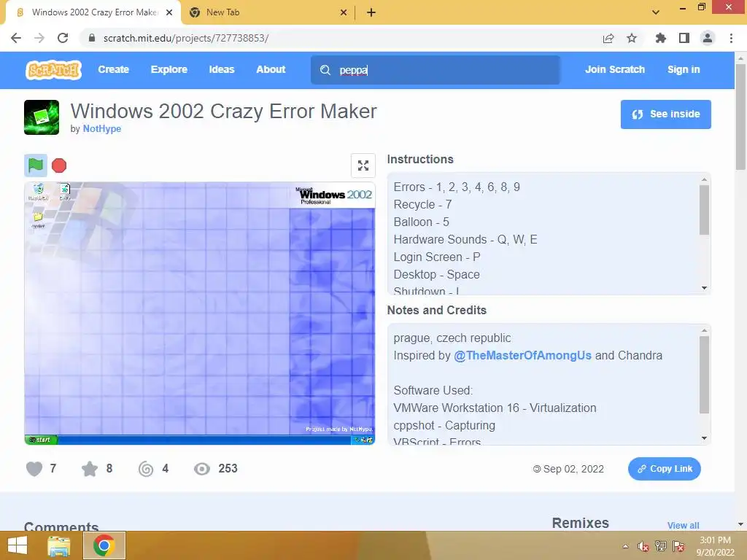This screenshot has width=747, height=560.
Task: Click Instructions box scroll down arrow
Action: pos(704,288)
